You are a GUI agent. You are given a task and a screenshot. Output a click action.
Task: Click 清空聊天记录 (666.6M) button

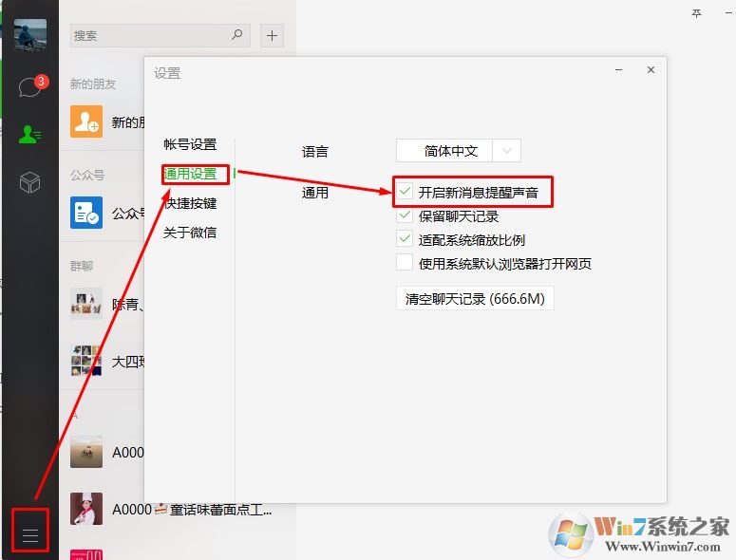click(x=475, y=298)
